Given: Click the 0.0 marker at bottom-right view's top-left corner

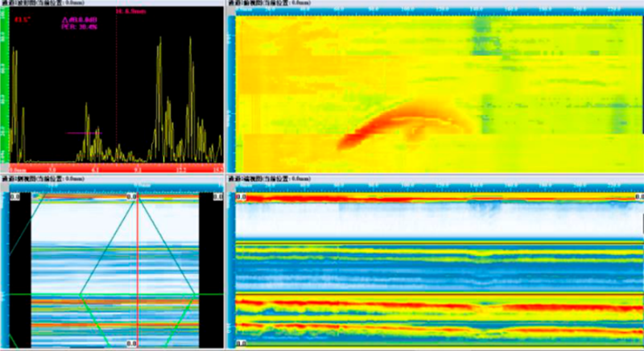Looking at the screenshot, I should 241,196.
